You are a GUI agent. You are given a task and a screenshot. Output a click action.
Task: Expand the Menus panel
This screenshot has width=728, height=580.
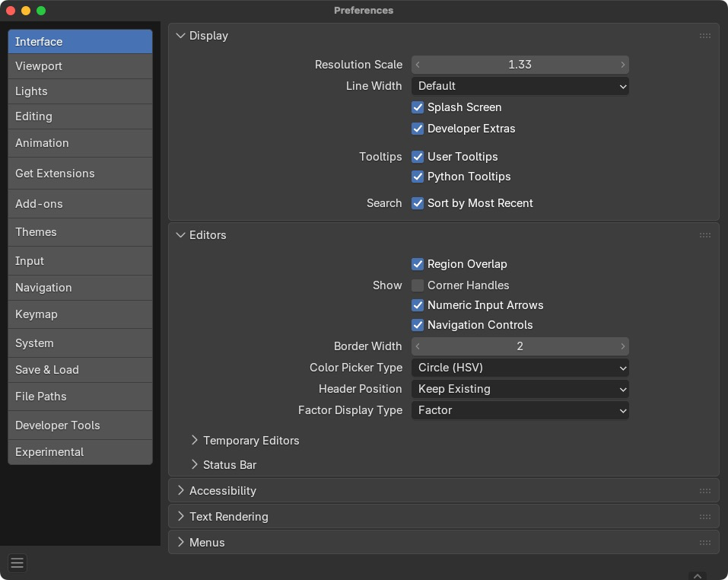[180, 543]
